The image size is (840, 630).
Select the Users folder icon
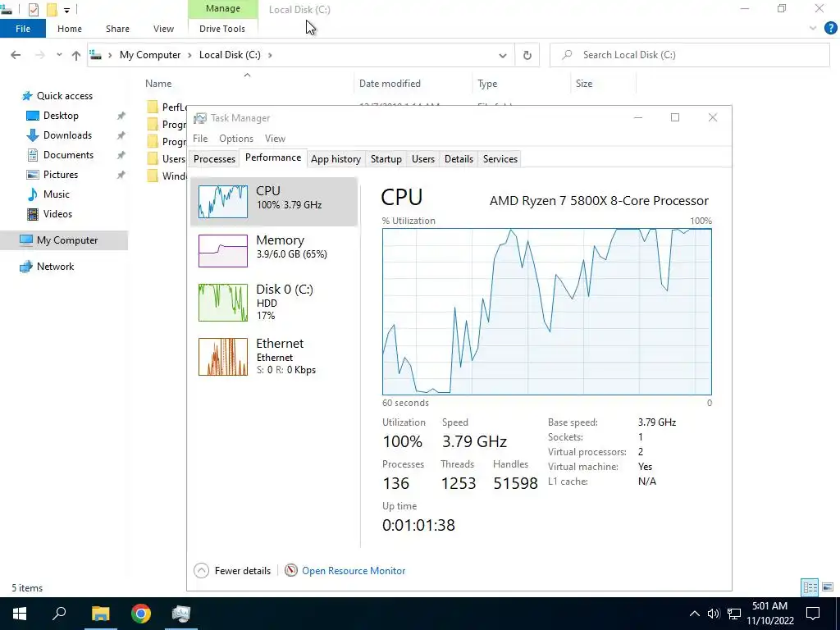[153, 158]
